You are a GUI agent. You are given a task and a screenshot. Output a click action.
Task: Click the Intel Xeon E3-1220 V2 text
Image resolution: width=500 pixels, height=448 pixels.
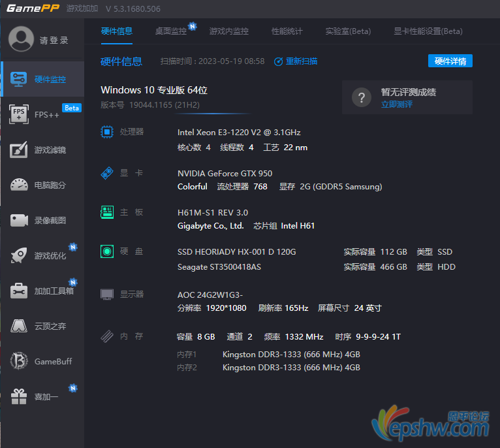pyautogui.click(x=239, y=133)
